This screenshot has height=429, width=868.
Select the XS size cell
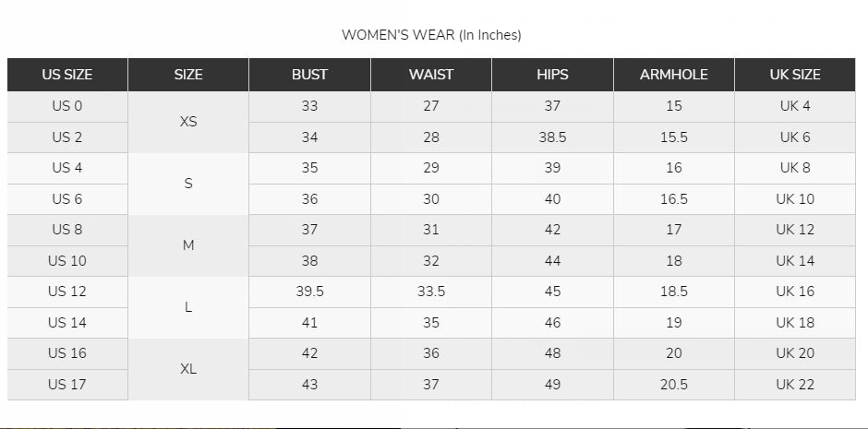click(x=188, y=122)
